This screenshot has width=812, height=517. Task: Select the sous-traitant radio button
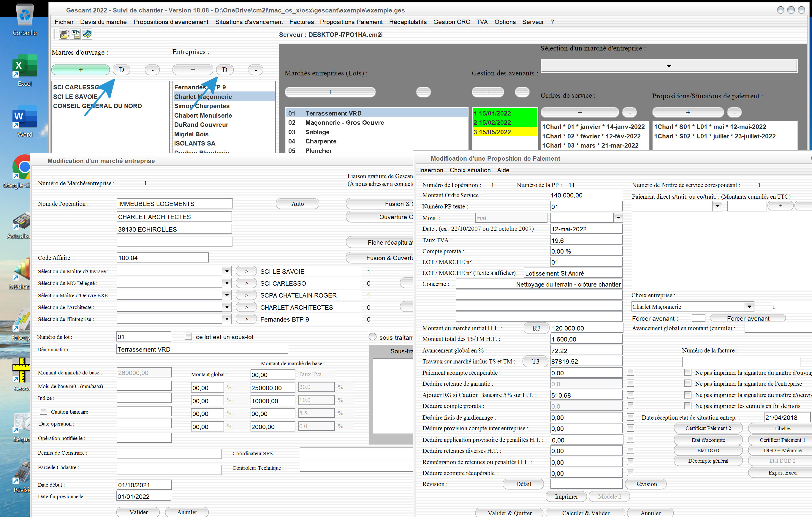[x=372, y=337]
